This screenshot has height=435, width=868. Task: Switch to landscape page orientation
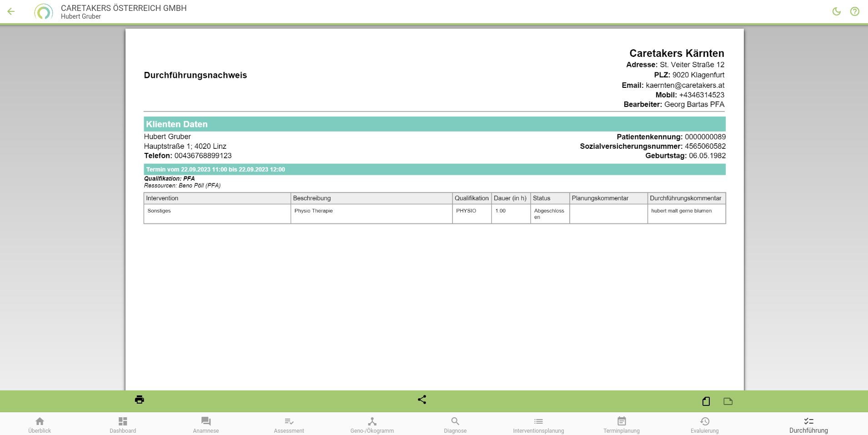(728, 401)
